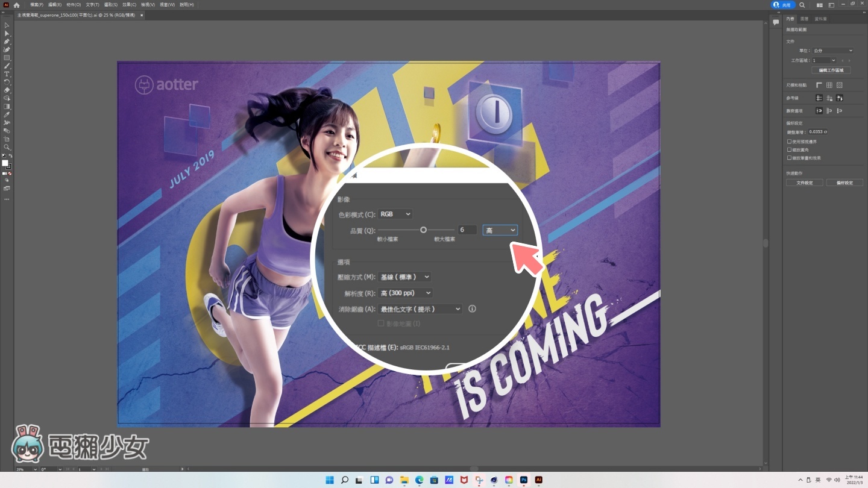Open the 檔案(F) menu

(37, 5)
